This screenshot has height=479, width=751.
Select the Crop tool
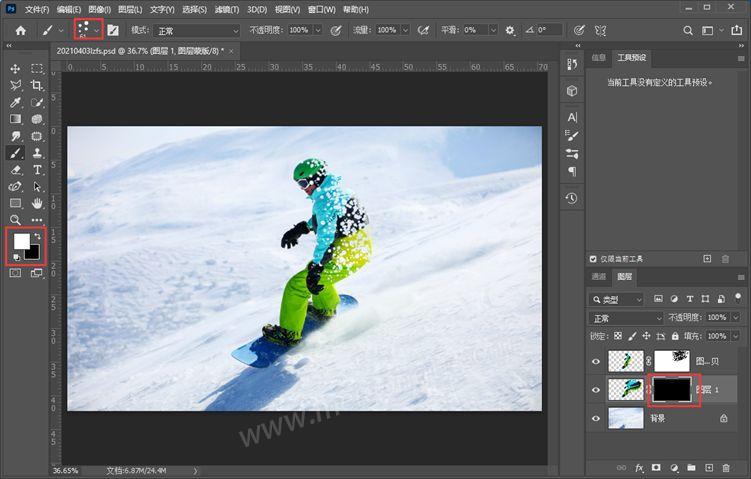pyautogui.click(x=37, y=85)
